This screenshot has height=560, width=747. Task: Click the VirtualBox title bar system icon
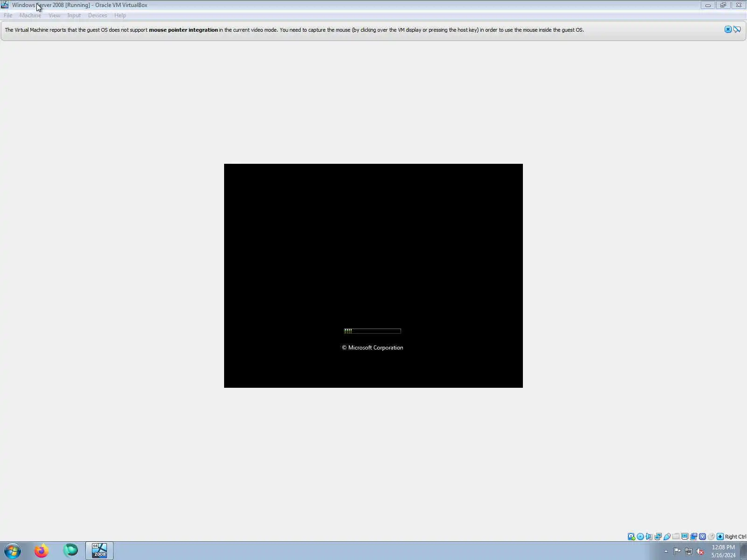[5, 5]
